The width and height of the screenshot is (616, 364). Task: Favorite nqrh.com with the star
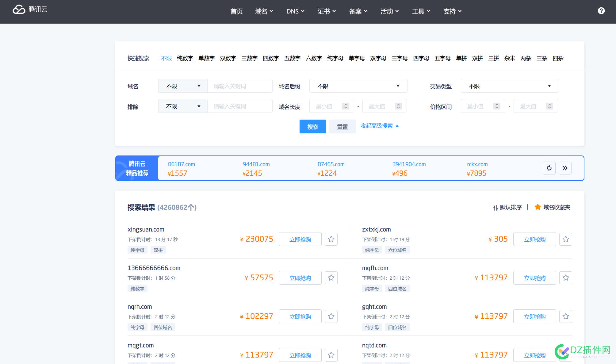(331, 316)
